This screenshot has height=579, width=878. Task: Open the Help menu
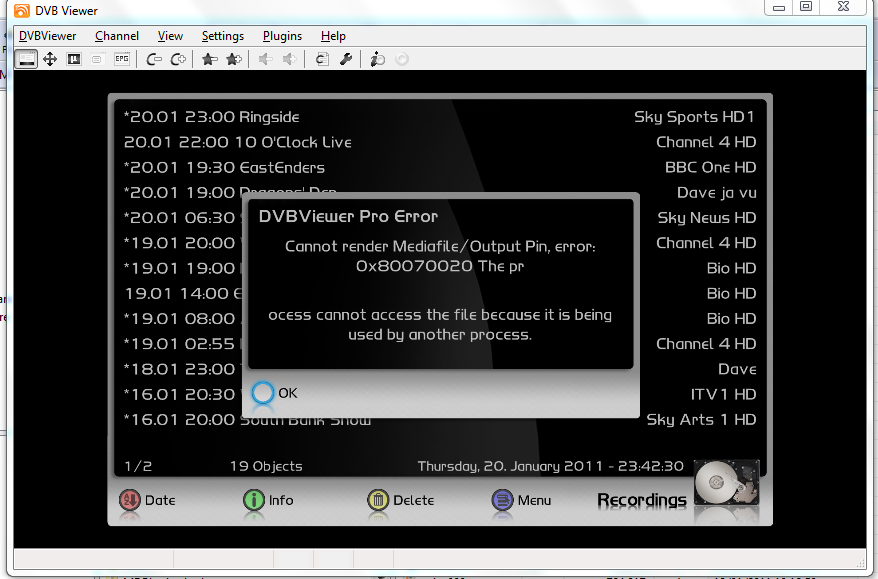tap(333, 36)
